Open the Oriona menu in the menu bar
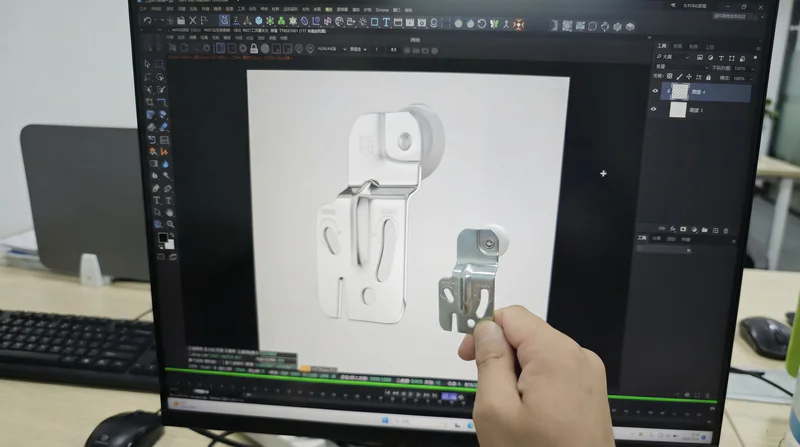 pos(382,10)
